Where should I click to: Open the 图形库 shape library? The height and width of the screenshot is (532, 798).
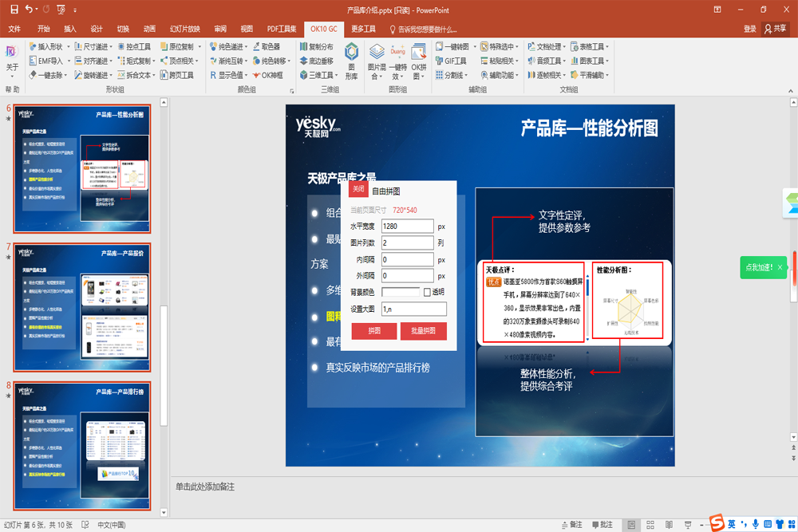point(351,61)
